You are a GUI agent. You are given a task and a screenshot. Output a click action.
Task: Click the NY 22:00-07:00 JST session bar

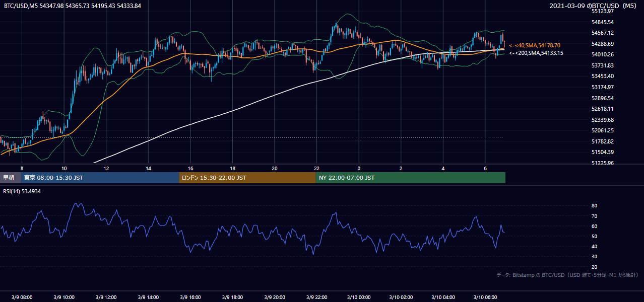tap(411, 178)
